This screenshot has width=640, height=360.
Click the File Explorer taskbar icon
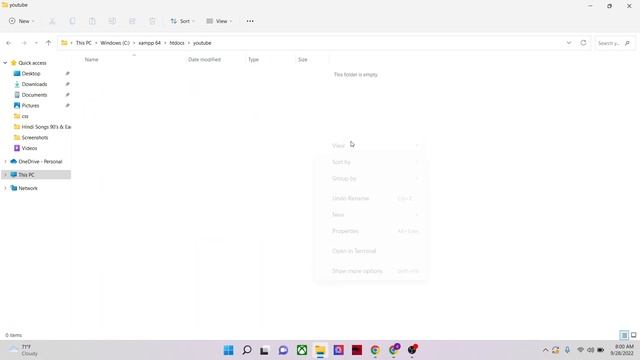pos(320,350)
